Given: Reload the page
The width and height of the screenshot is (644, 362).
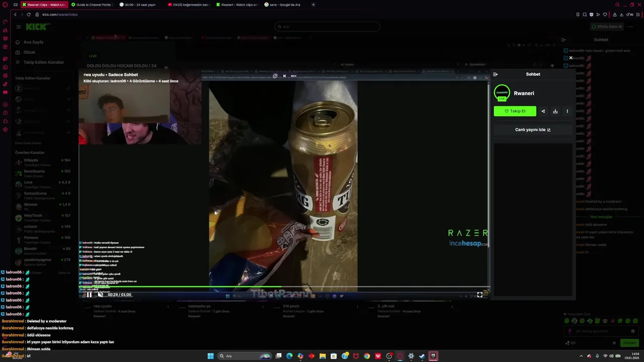Looking at the screenshot, I should click(29, 15).
